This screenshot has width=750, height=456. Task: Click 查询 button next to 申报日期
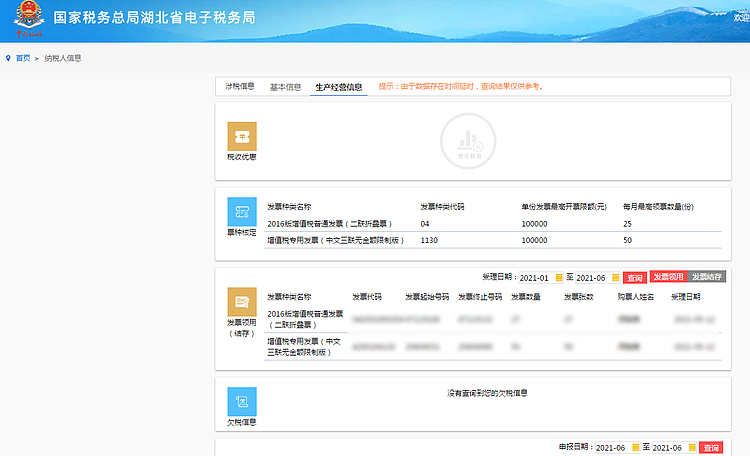(711, 447)
